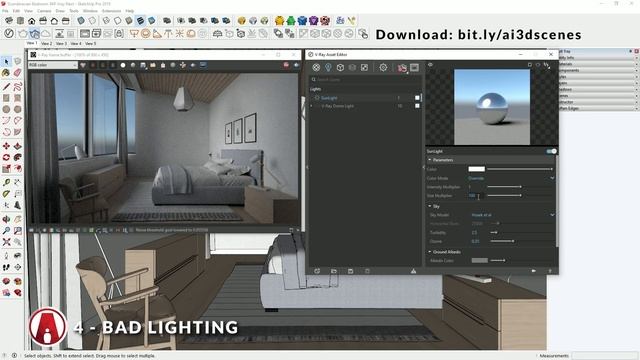640x360 pixels.
Task: Switch to the View 5 scene tab
Action: 91,43
